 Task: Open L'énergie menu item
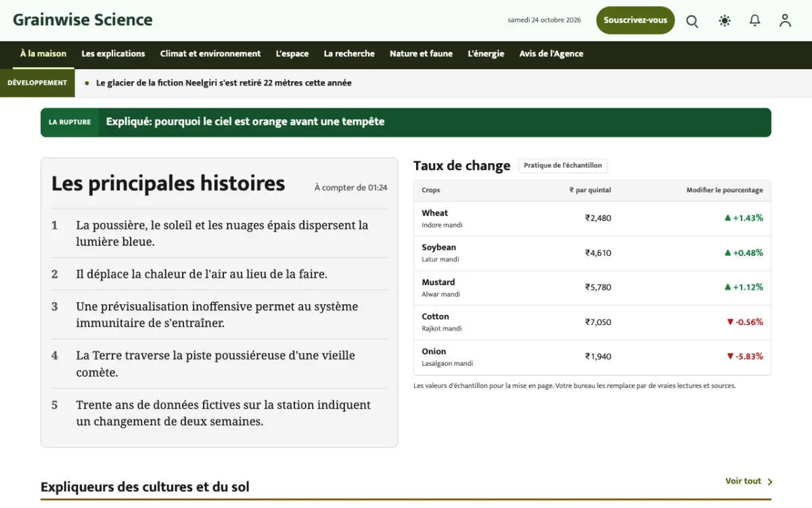click(x=486, y=54)
